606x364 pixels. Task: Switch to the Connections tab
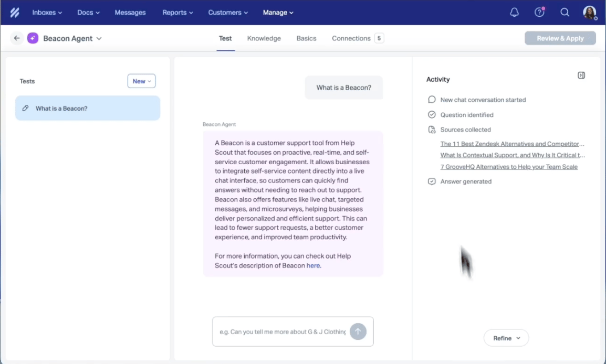click(x=351, y=38)
